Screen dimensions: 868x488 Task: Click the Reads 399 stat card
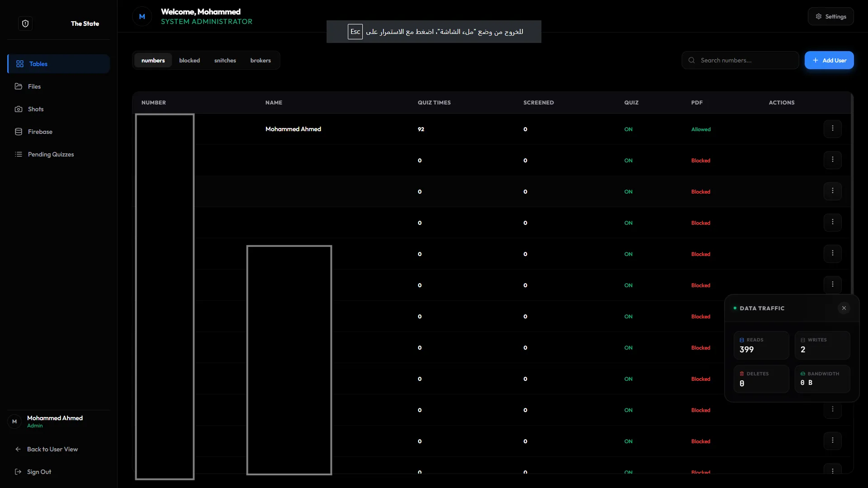pos(761,345)
